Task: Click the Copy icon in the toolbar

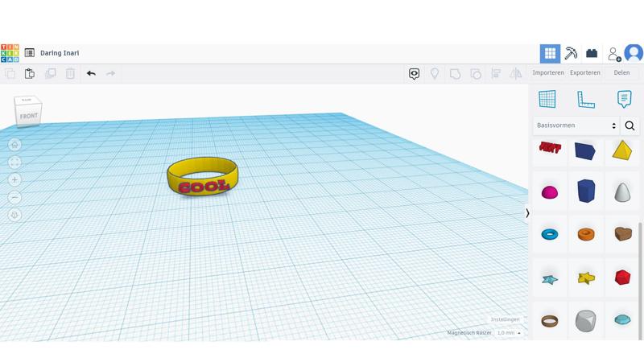Action: coord(10,74)
